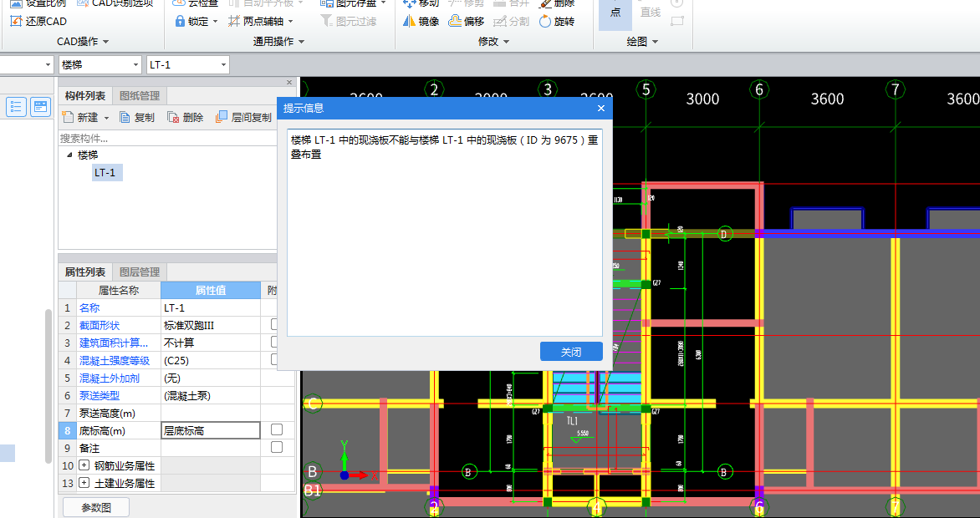Open the 新建 dropdown arrow
980x518 pixels.
106,118
